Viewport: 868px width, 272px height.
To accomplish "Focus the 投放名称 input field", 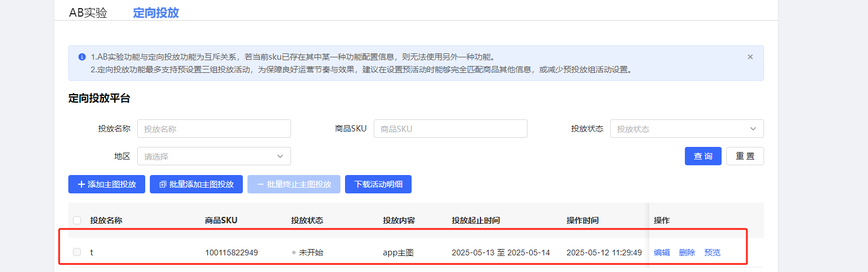I will pos(214,129).
